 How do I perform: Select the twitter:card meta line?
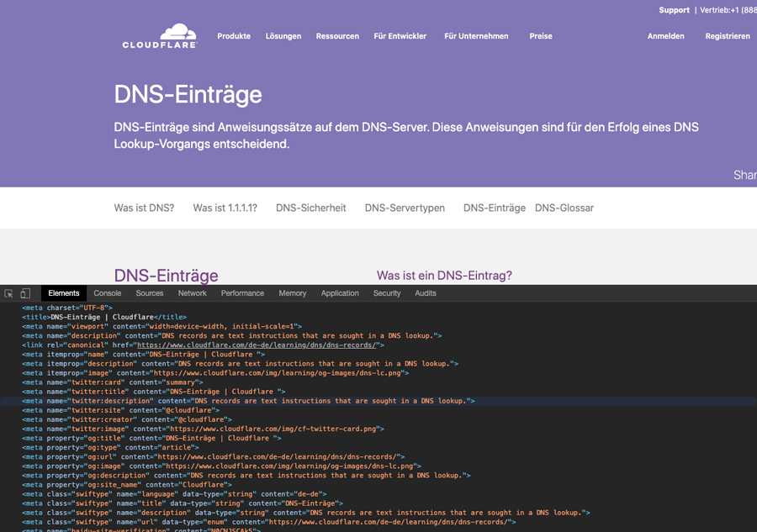(113, 382)
